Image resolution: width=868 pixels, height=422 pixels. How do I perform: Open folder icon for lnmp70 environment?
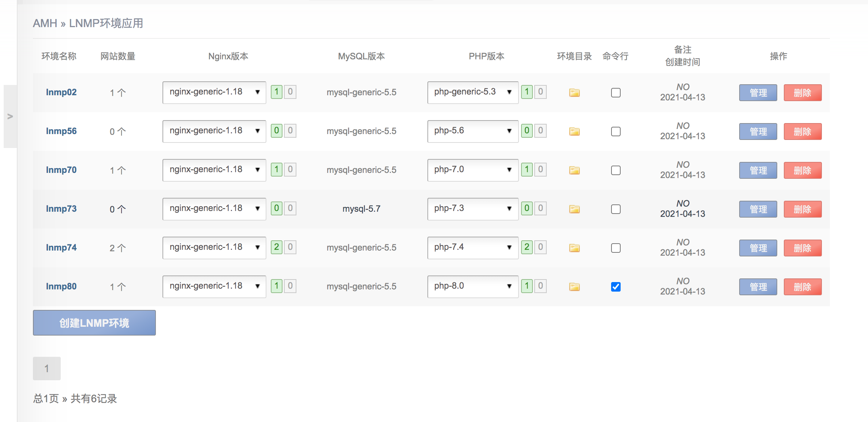point(574,170)
